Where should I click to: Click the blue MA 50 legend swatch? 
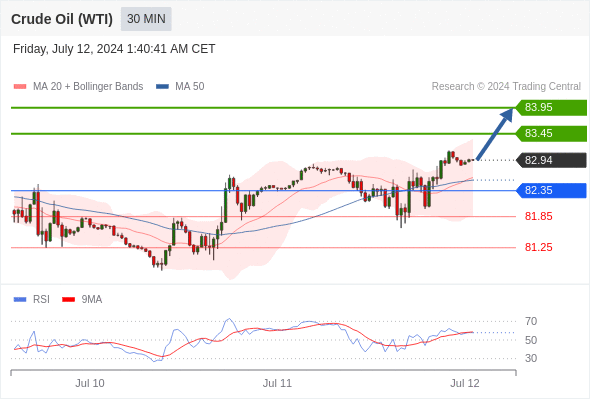163,87
